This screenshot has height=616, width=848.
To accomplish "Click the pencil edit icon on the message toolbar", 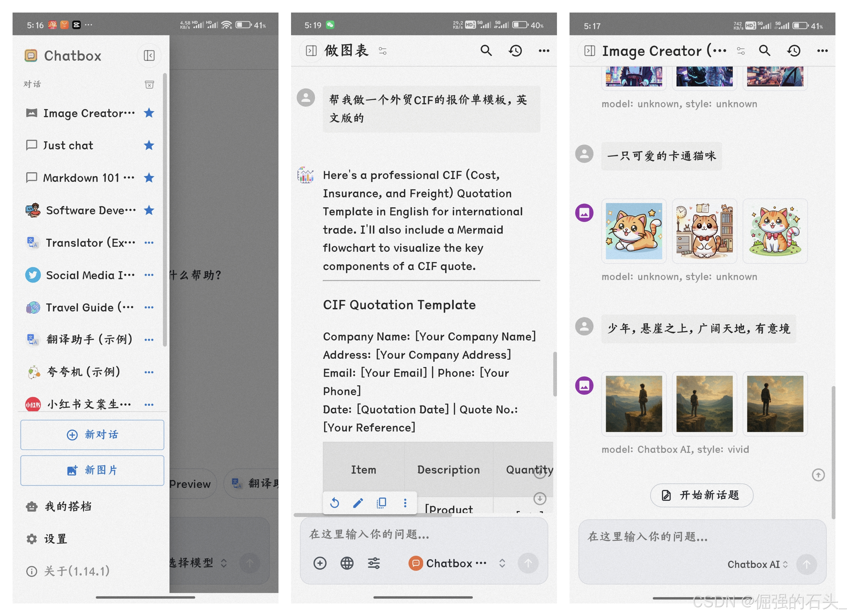I will coord(358,503).
